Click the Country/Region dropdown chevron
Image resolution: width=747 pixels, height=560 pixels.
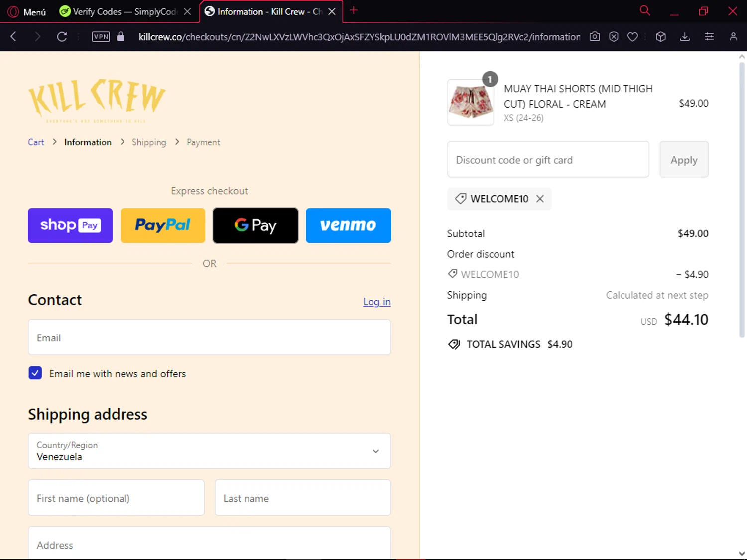[376, 451]
